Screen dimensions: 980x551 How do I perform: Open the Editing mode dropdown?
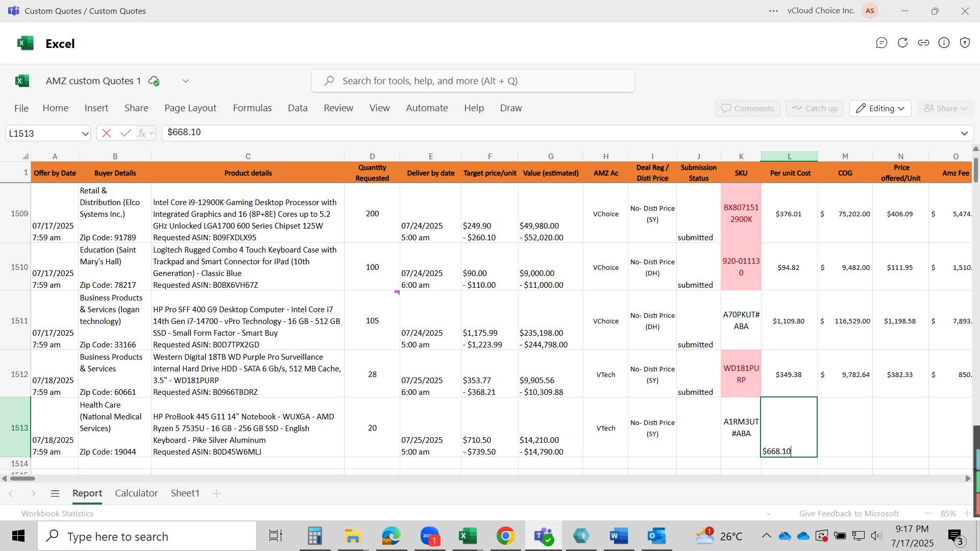point(880,108)
